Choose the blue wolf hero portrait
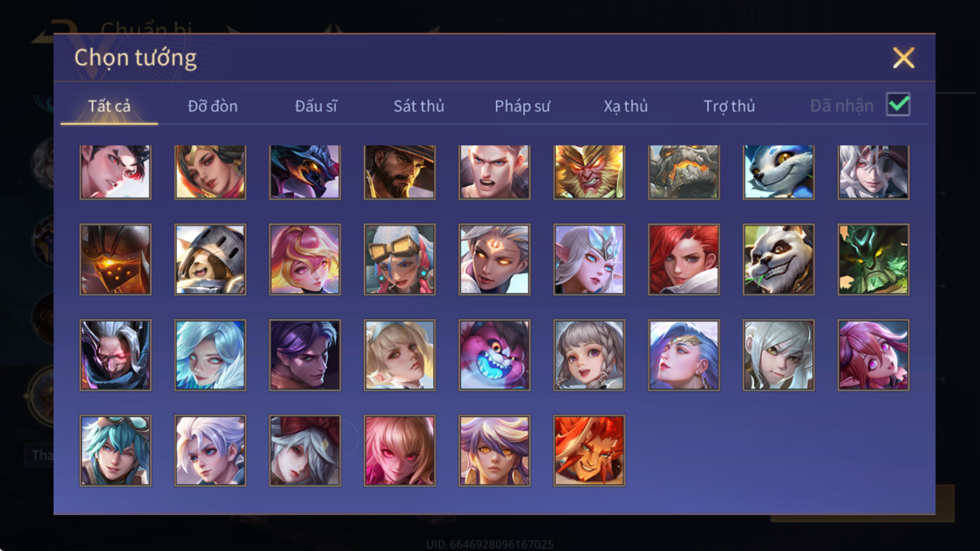980x551 pixels. tap(778, 172)
